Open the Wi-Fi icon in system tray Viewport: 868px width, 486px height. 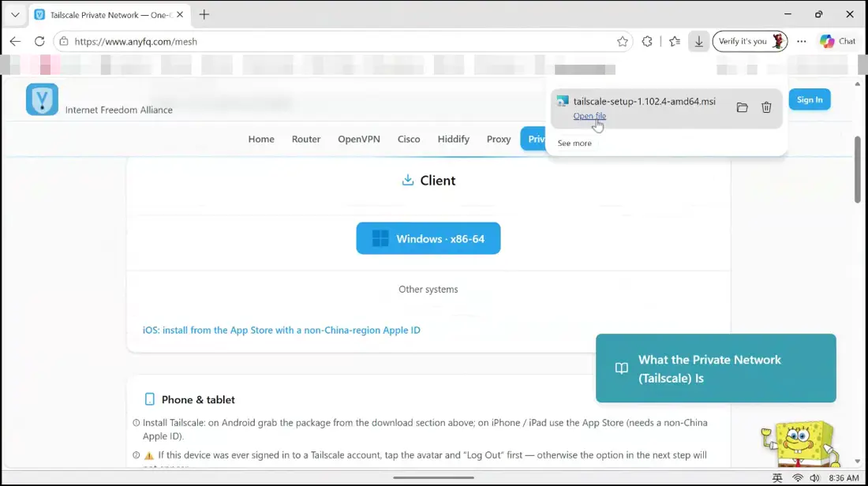pos(797,477)
